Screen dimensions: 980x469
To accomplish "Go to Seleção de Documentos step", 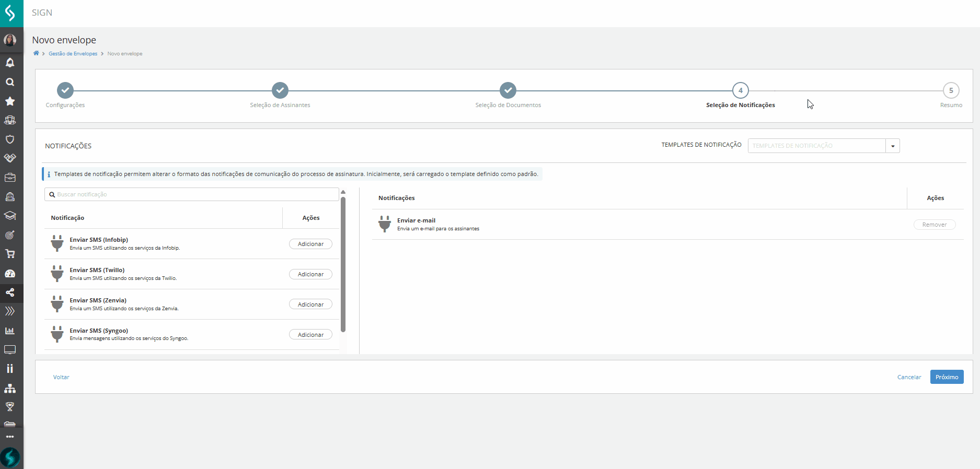I will (x=508, y=90).
